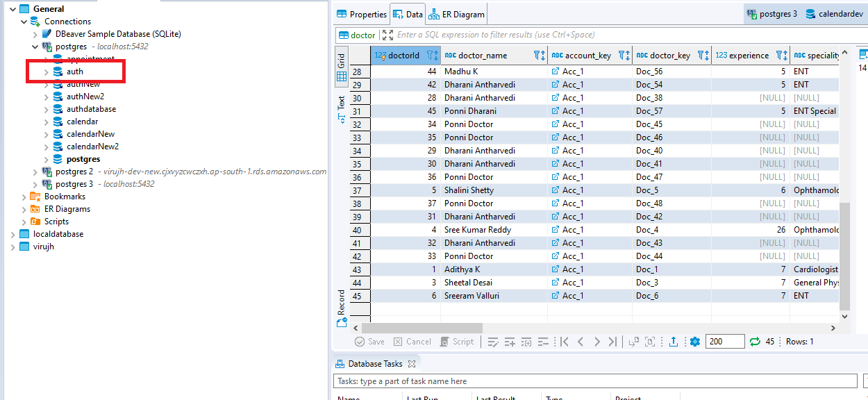
Task: Click the fetch size field showing 200
Action: point(724,342)
